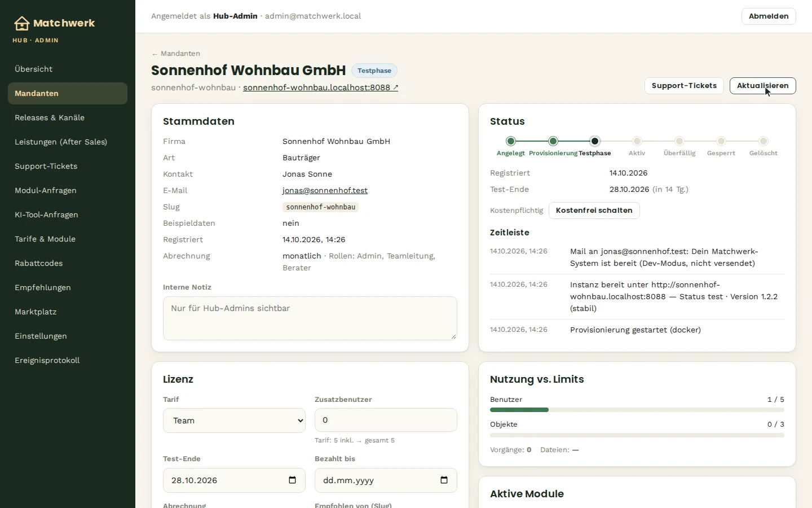The width and height of the screenshot is (812, 508).
Task: Click the Aktiv status step dot
Action: point(637,141)
